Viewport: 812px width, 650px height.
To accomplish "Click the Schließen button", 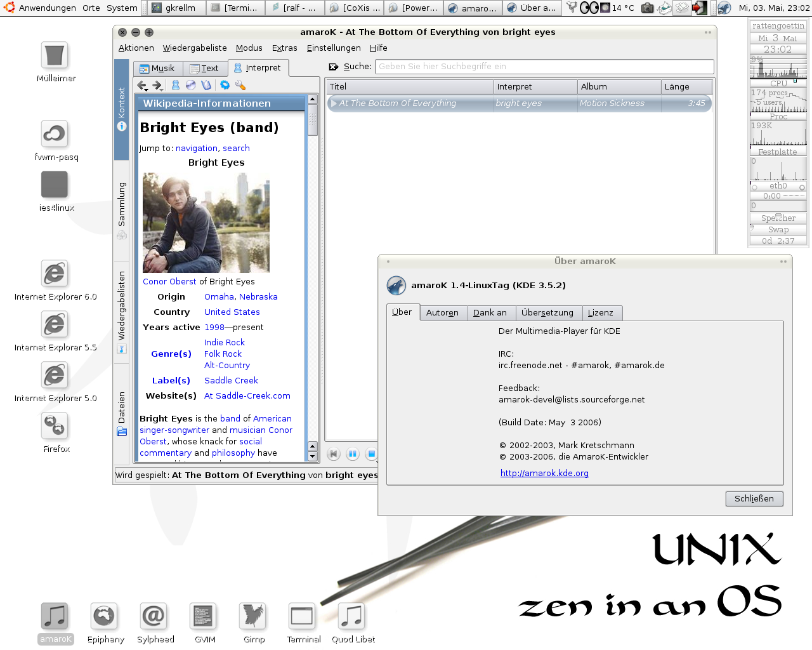I will point(754,499).
